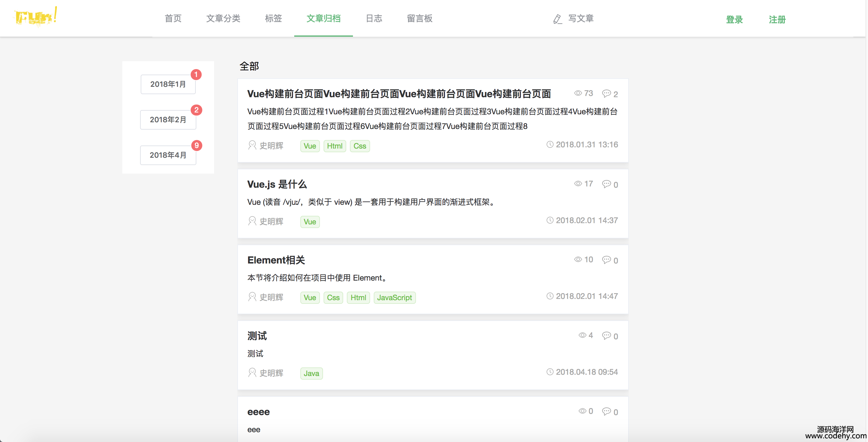Click the 全部 heading
Screen dimensions: 868x442
point(249,66)
